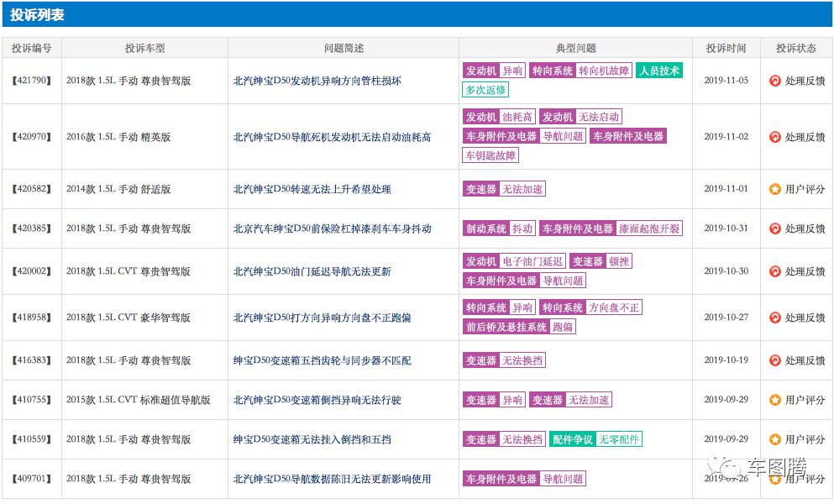Click orange star icon for complaint 410755
834x504 pixels.
click(775, 400)
